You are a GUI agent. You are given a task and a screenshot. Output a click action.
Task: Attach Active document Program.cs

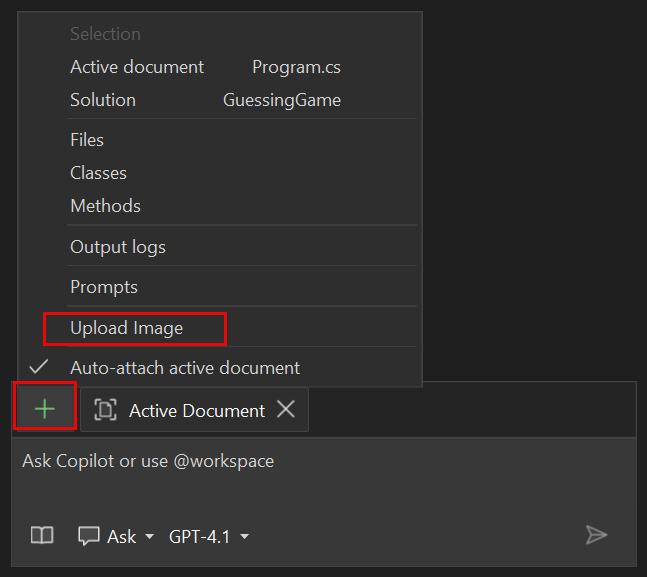(137, 67)
